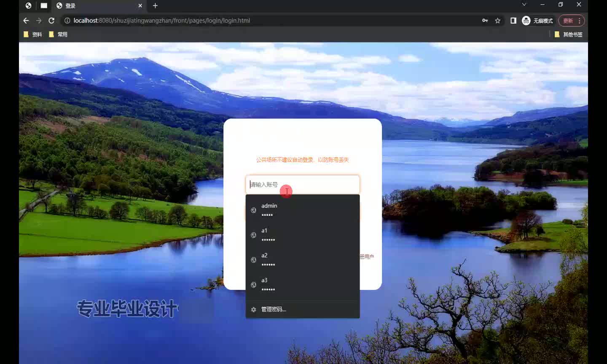Click the address bar URL
Image resolution: width=607 pixels, height=364 pixels.
point(161,21)
